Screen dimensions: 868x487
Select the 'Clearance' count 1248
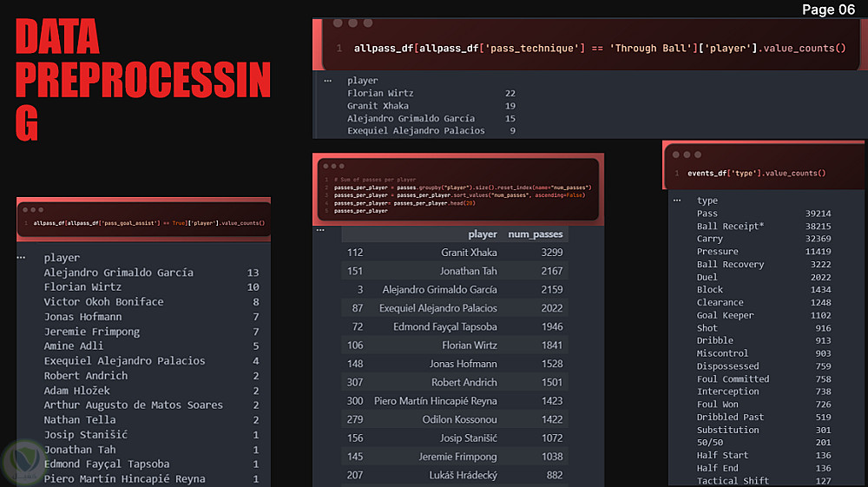click(820, 303)
